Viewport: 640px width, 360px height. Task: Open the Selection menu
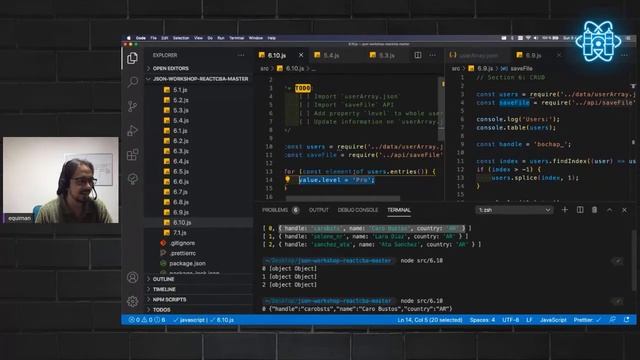tap(181, 38)
